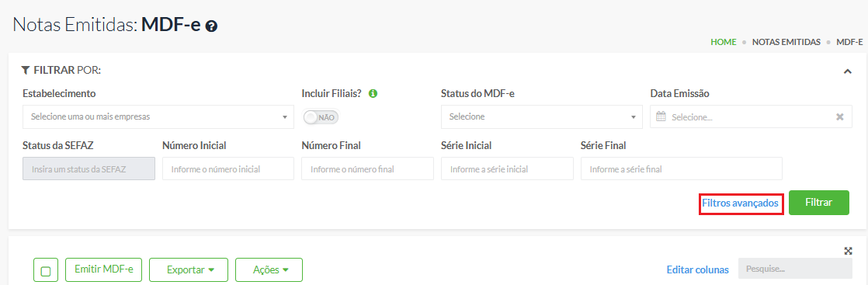The image size is (868, 285).
Task: Open the Status do MDF-e dropdown
Action: click(x=541, y=116)
